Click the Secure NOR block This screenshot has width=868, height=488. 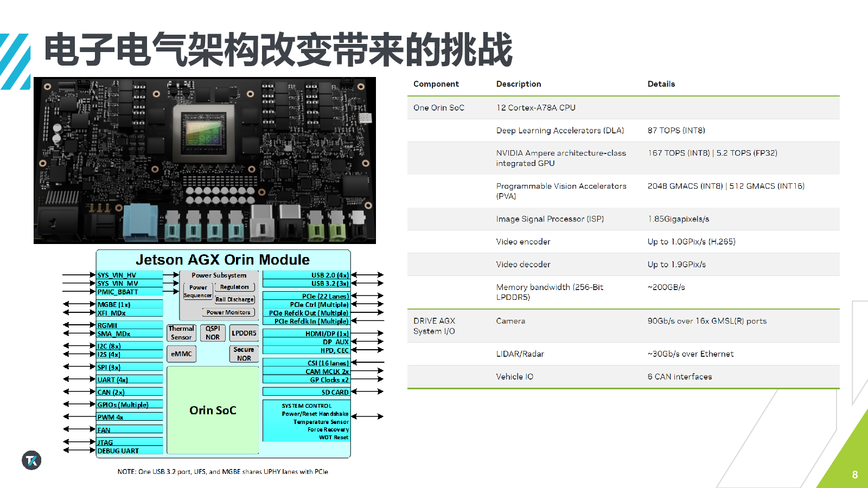pyautogui.click(x=244, y=354)
